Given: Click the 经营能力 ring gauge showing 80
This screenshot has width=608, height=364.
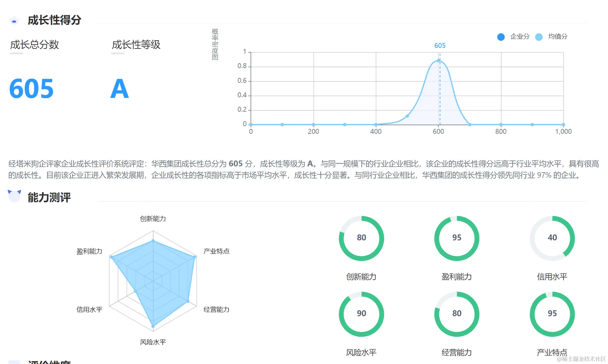Looking at the screenshot, I should [457, 314].
